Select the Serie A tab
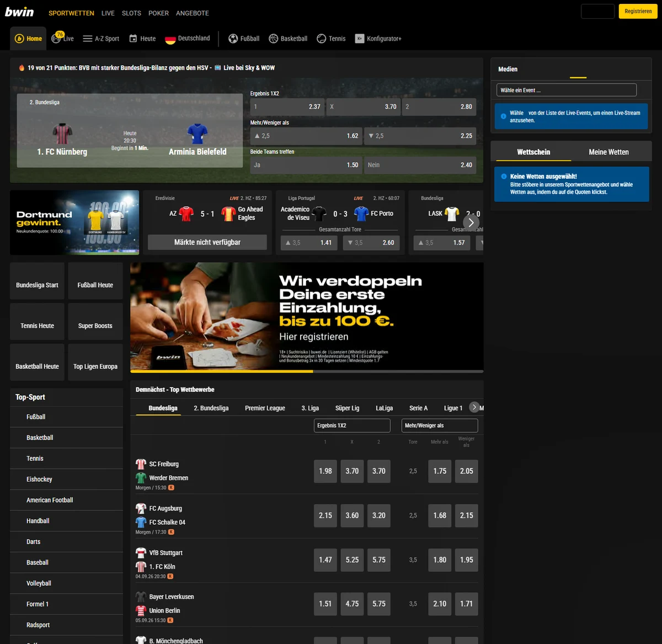662x644 pixels. [x=418, y=408]
